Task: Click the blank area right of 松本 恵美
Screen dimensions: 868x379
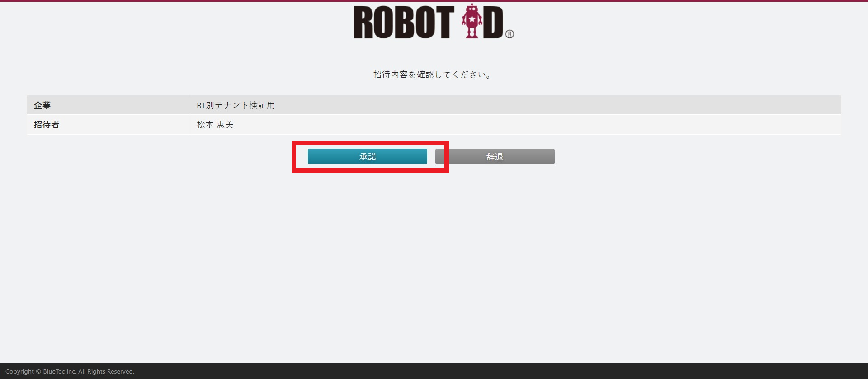Action: click(x=497, y=125)
